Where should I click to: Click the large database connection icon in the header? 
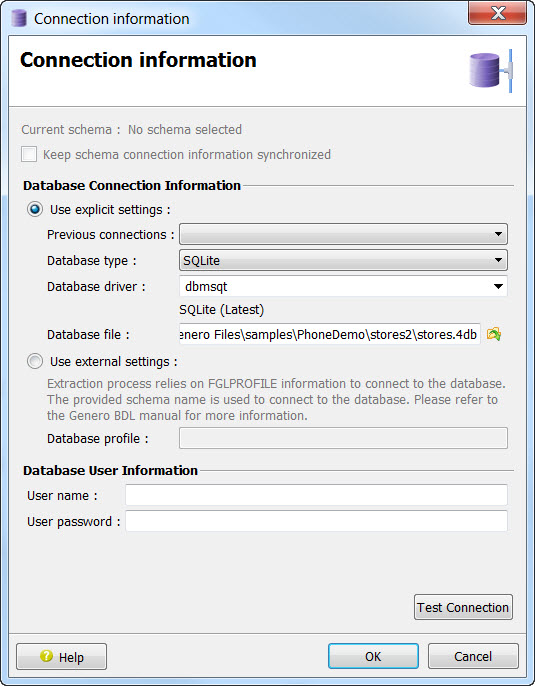pyautogui.click(x=490, y=71)
